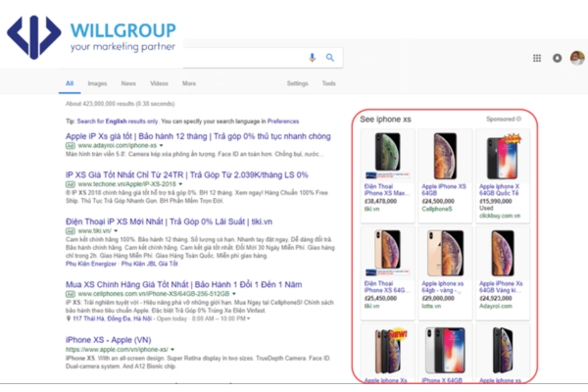This screenshot has width=588, height=392.
Task: Click the www.techone.vn/Apple/IP-XS-2018 URL
Action: (x=126, y=184)
